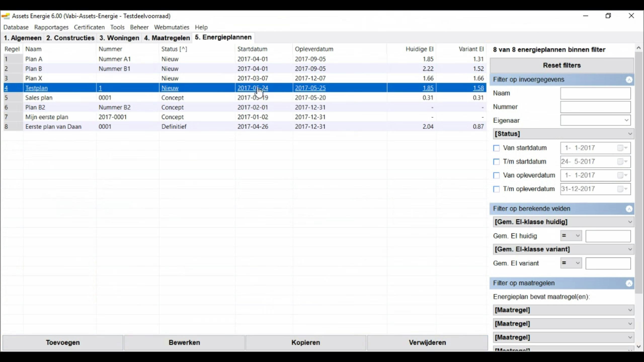Screen dimensions: 644x362
Task: Open the Eigenaar dropdown
Action: [626, 120]
